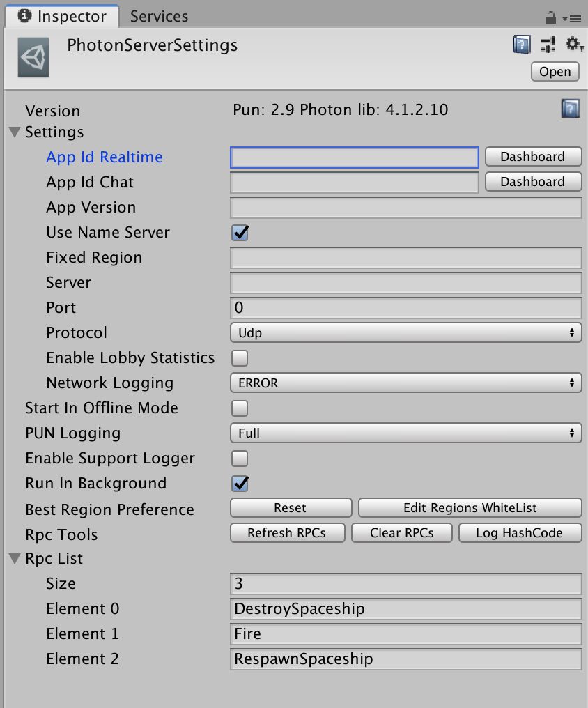Focus the App Id Realtime input field
The image size is (588, 708).
[354, 157]
